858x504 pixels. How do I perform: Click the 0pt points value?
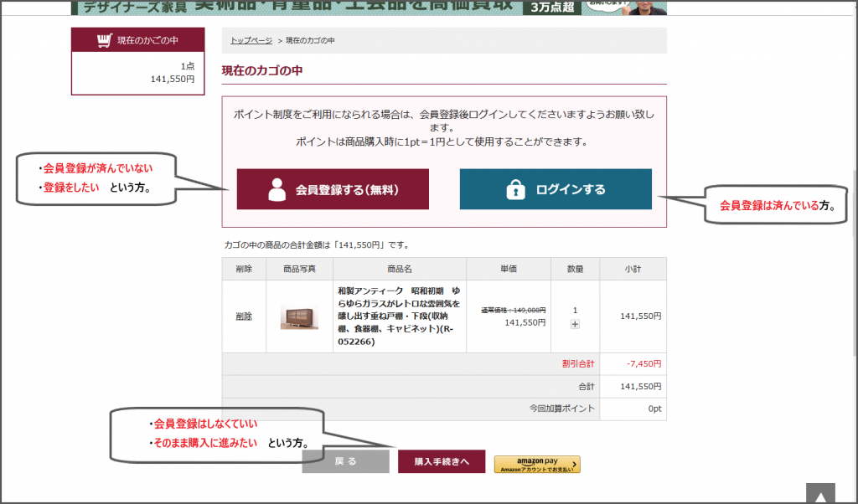click(655, 409)
